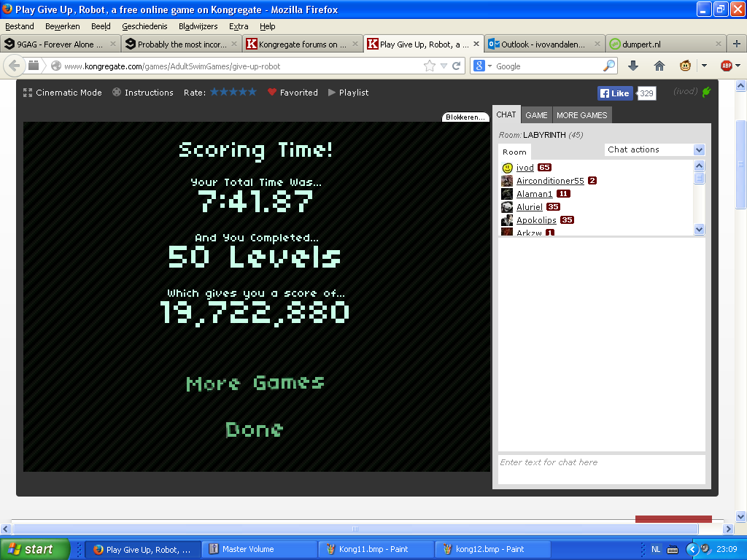Screen dimensions: 747x560
Task: Go to home page via house icon
Action: click(659, 66)
